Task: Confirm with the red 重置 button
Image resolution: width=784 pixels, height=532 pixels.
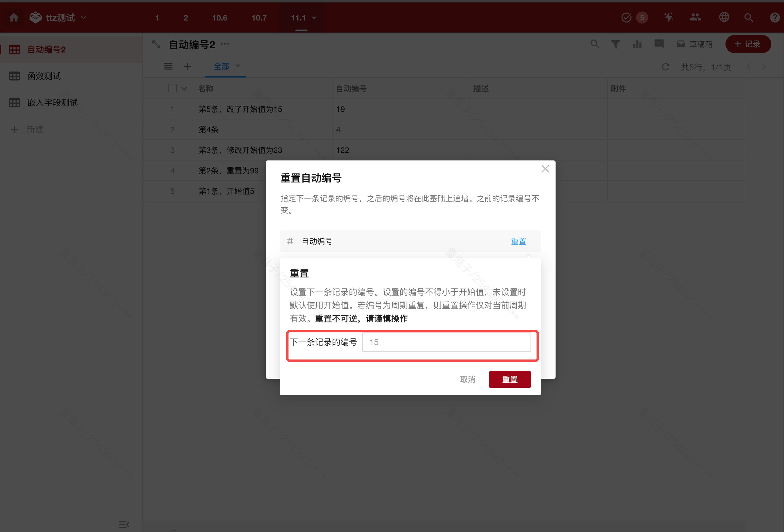Action: 510,380
